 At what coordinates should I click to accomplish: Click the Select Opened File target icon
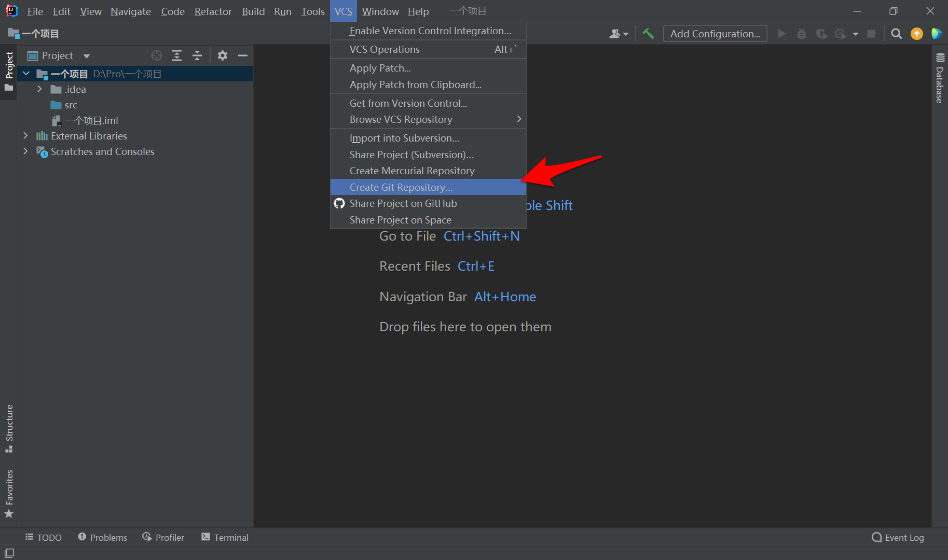point(157,55)
